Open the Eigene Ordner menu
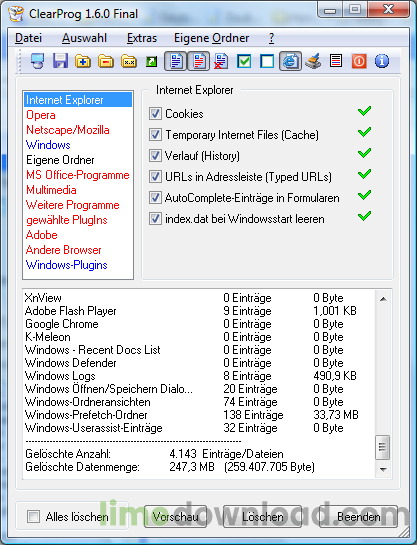The image size is (417, 545). click(211, 38)
